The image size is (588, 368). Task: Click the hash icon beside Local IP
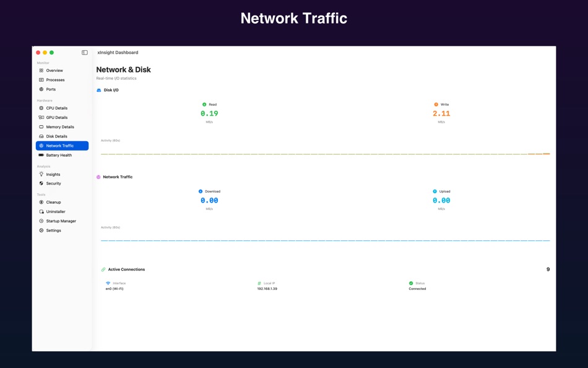[x=259, y=283]
